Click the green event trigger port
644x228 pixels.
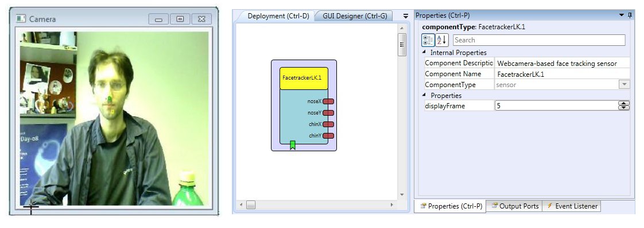pyautogui.click(x=293, y=145)
